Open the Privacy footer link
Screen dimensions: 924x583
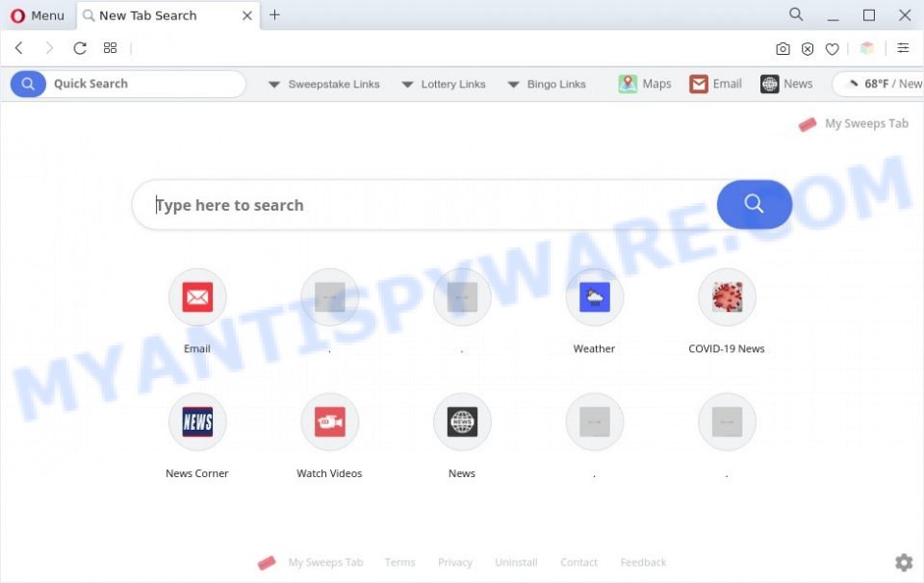(x=455, y=563)
